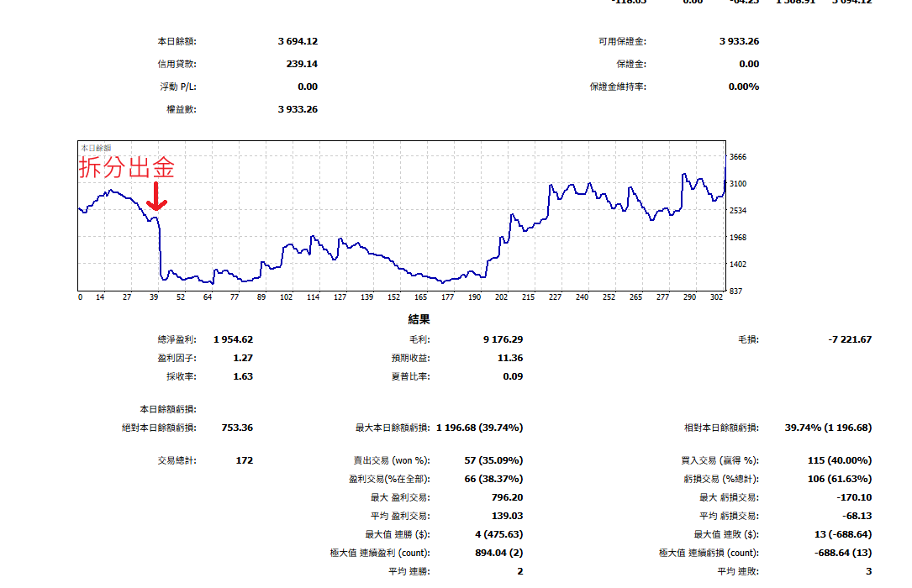Click the 買入交易 value 115 (40.00%)
The width and height of the screenshot is (912, 588).
tap(840, 460)
